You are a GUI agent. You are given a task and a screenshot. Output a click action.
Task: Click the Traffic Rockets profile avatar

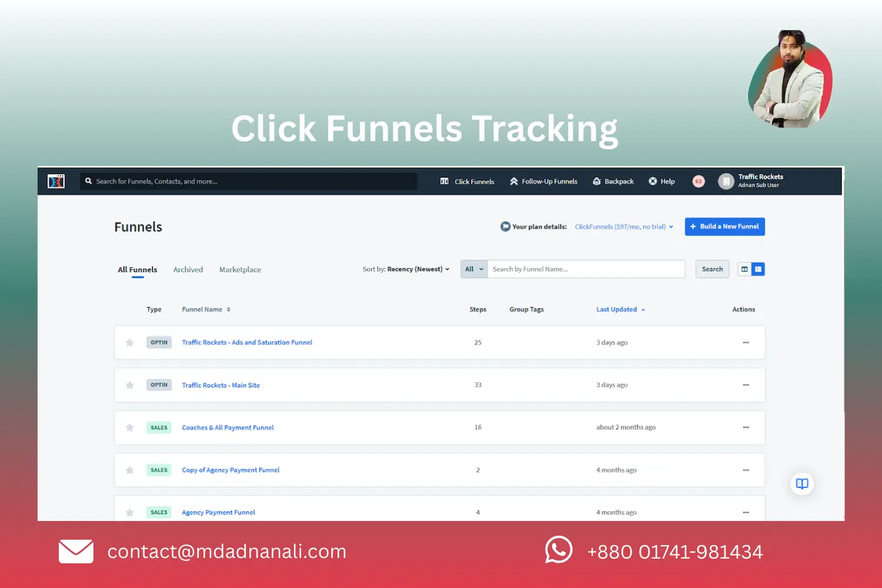tap(726, 181)
